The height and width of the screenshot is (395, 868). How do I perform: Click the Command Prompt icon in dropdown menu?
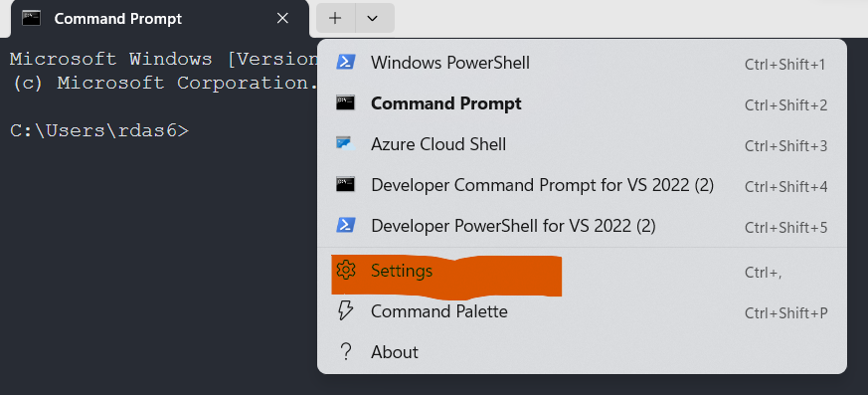345,103
